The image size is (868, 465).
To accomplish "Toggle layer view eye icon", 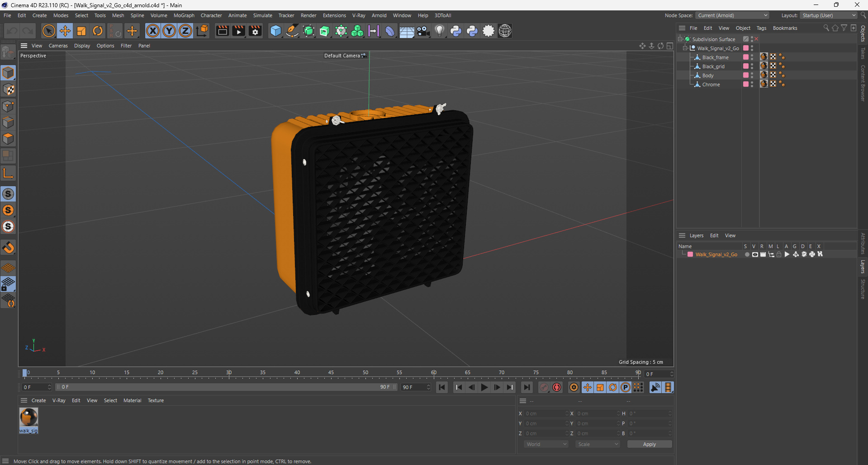I will [x=754, y=254].
